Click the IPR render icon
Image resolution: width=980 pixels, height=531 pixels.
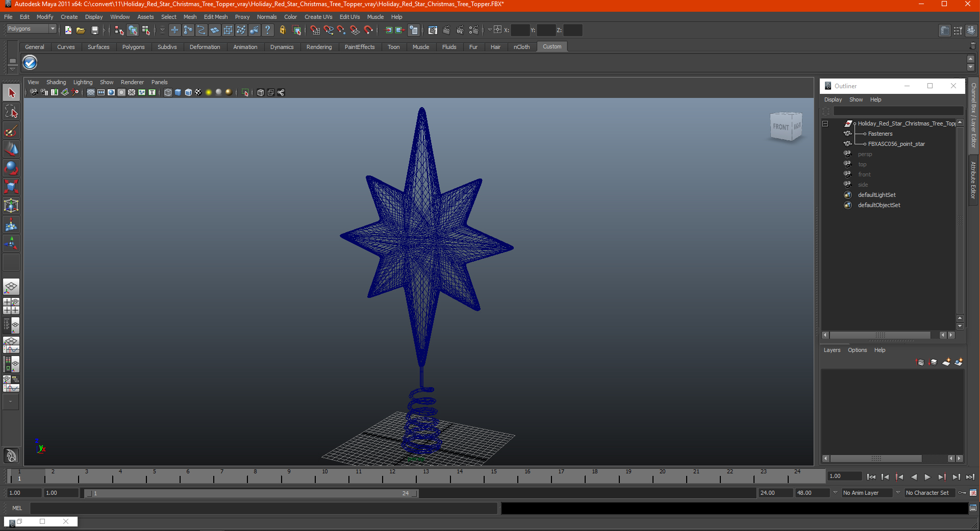(x=460, y=30)
